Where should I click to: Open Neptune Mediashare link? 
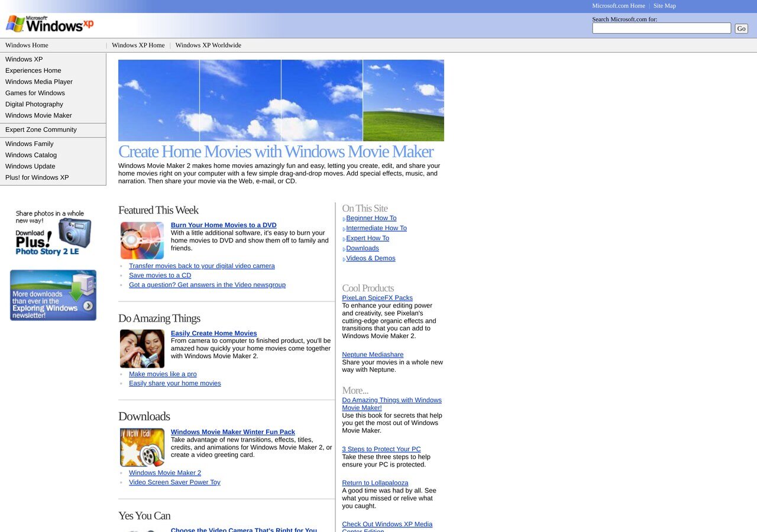pyautogui.click(x=373, y=355)
